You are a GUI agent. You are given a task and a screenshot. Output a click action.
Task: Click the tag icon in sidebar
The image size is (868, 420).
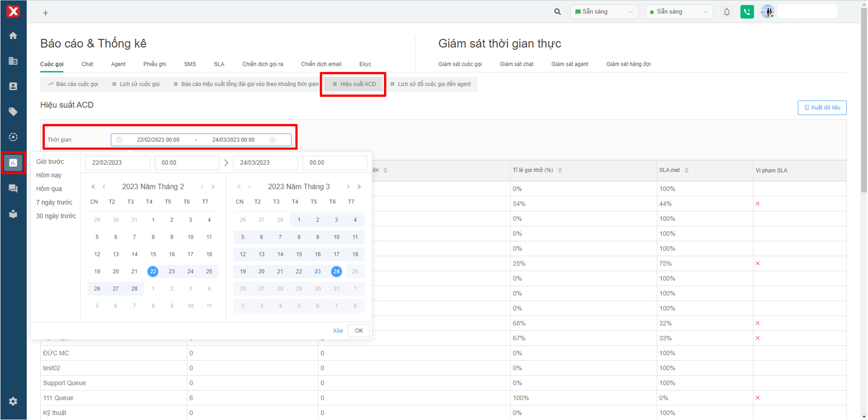pos(13,111)
